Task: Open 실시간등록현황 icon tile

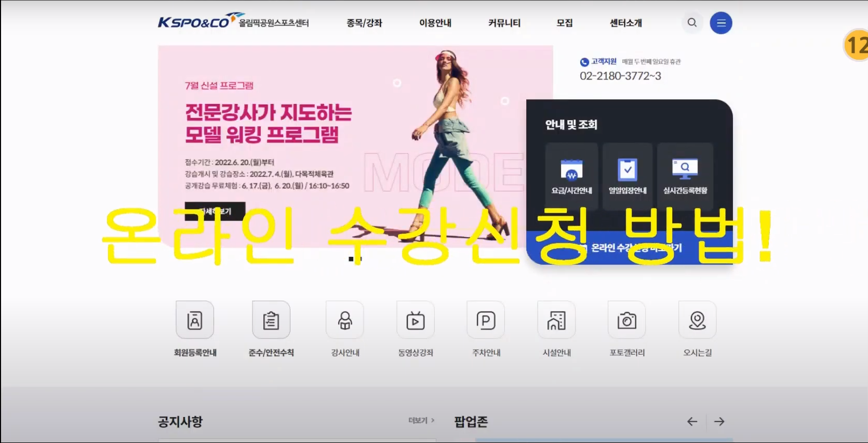Action: coord(685,176)
